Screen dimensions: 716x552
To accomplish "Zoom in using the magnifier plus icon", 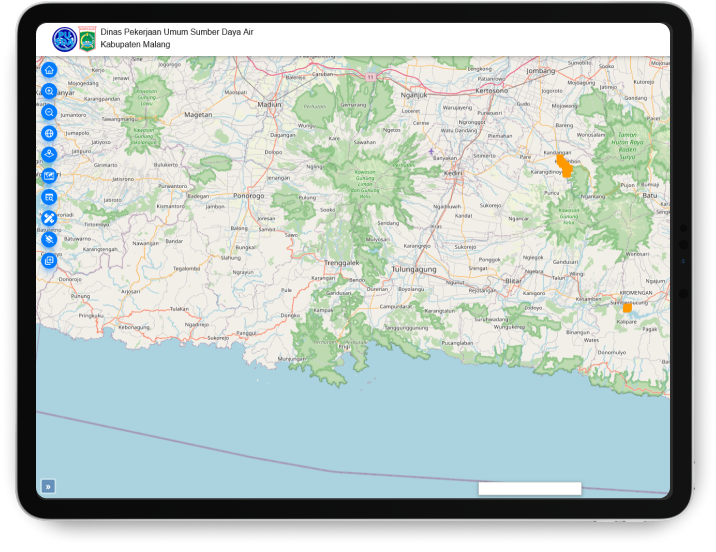I will (49, 91).
